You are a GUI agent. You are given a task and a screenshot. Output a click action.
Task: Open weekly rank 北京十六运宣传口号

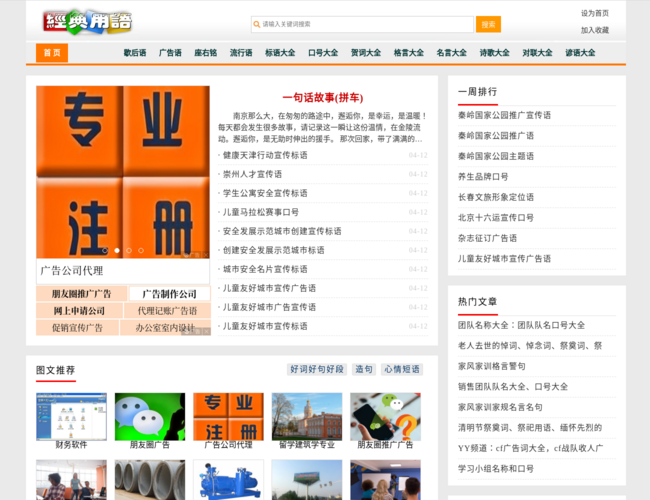(496, 218)
